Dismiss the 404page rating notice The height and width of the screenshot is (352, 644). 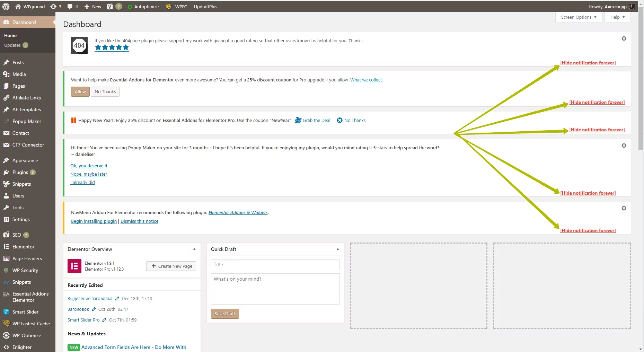pyautogui.click(x=624, y=38)
